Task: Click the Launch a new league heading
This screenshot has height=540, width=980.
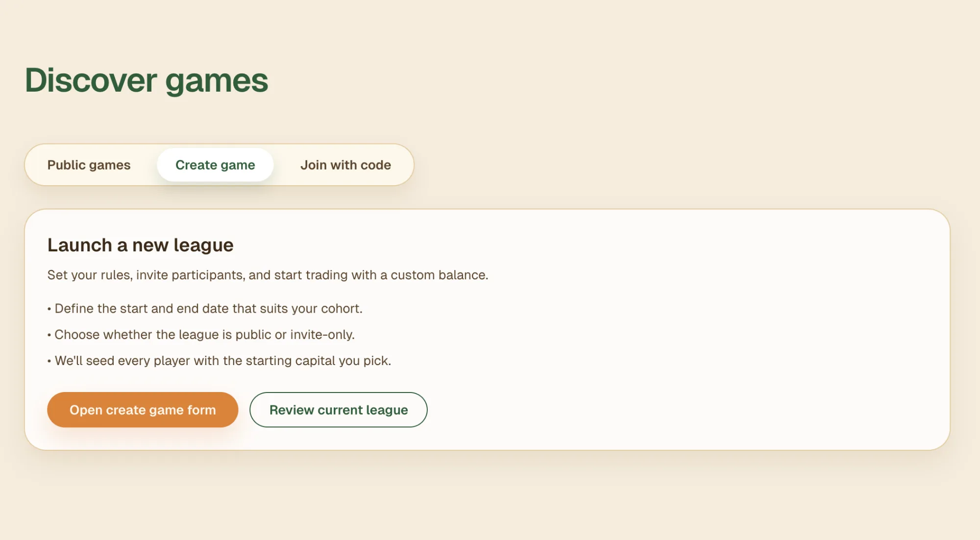Action: point(140,245)
